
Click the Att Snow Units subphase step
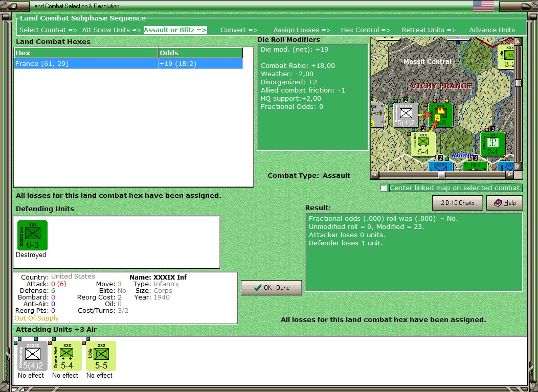click(111, 30)
